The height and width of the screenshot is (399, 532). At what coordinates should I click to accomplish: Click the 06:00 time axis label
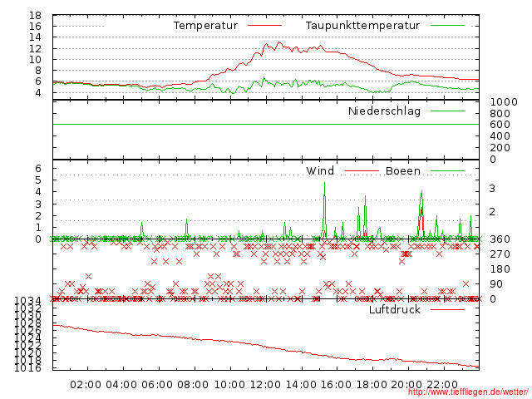pos(157,385)
